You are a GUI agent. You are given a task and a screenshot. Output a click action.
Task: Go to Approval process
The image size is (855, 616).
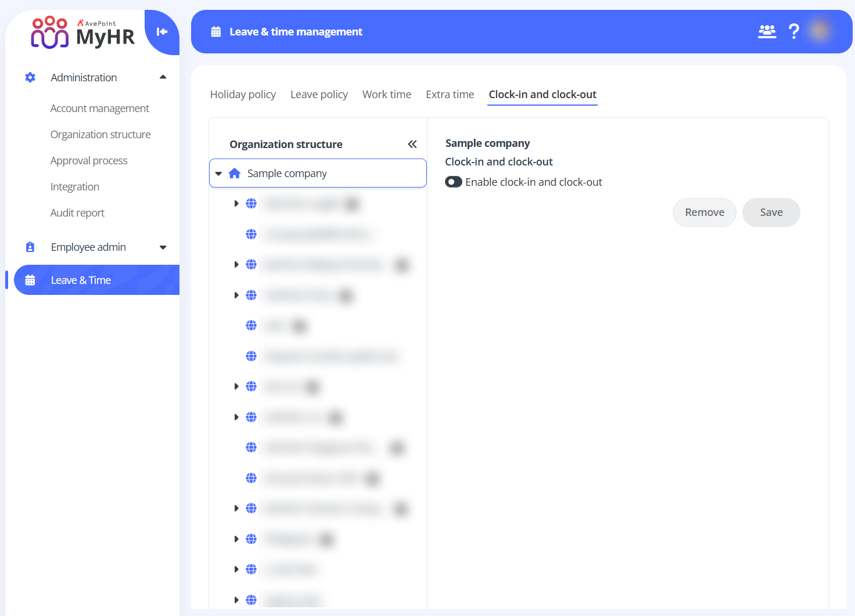[89, 161]
